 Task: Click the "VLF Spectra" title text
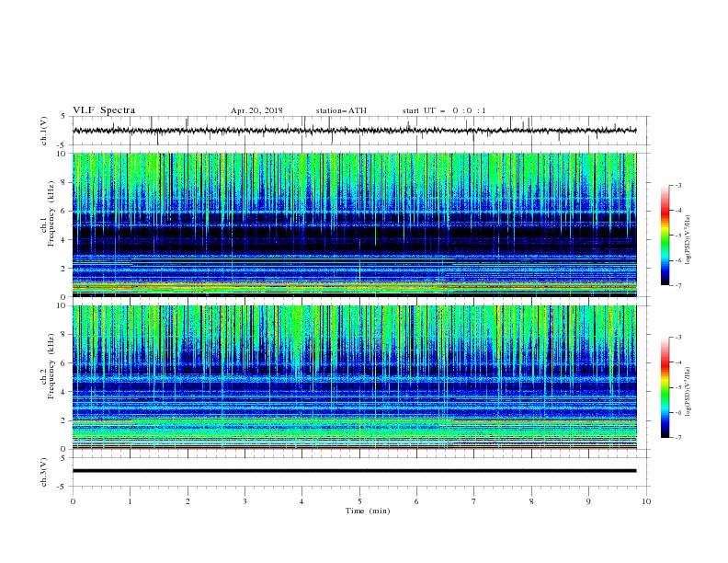(104, 110)
